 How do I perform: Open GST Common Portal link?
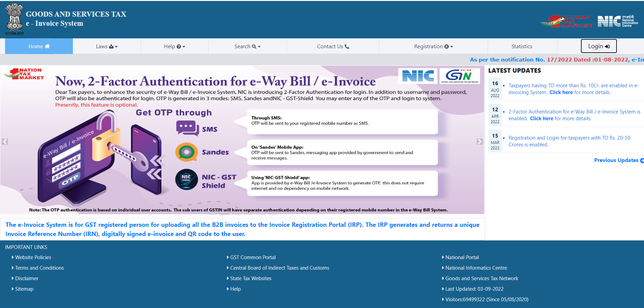pos(253,257)
